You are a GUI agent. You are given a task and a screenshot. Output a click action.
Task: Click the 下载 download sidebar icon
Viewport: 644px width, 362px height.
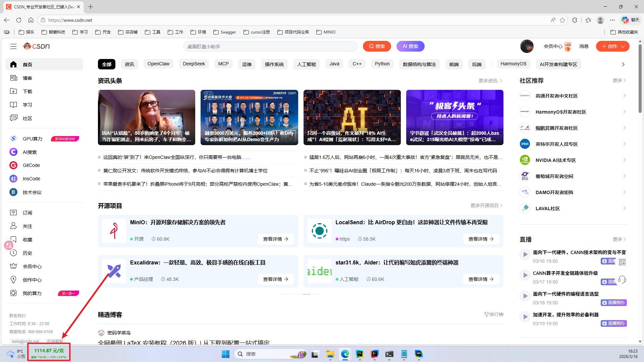point(13,91)
